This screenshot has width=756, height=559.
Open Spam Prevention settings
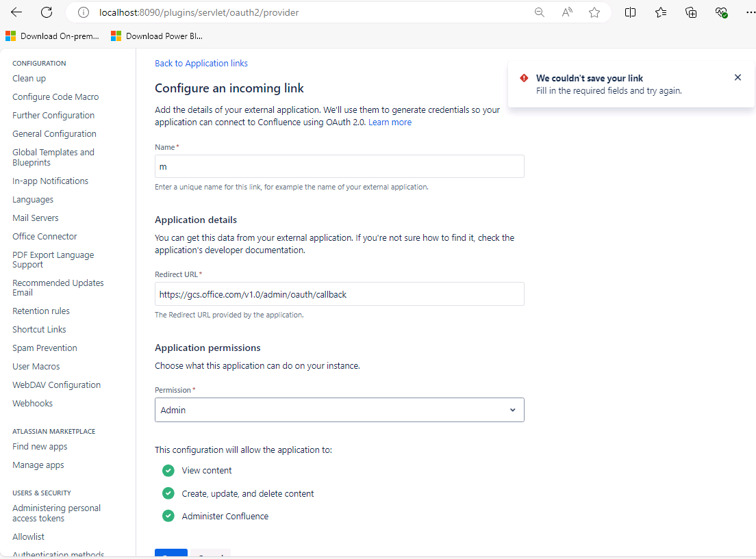pyautogui.click(x=45, y=348)
